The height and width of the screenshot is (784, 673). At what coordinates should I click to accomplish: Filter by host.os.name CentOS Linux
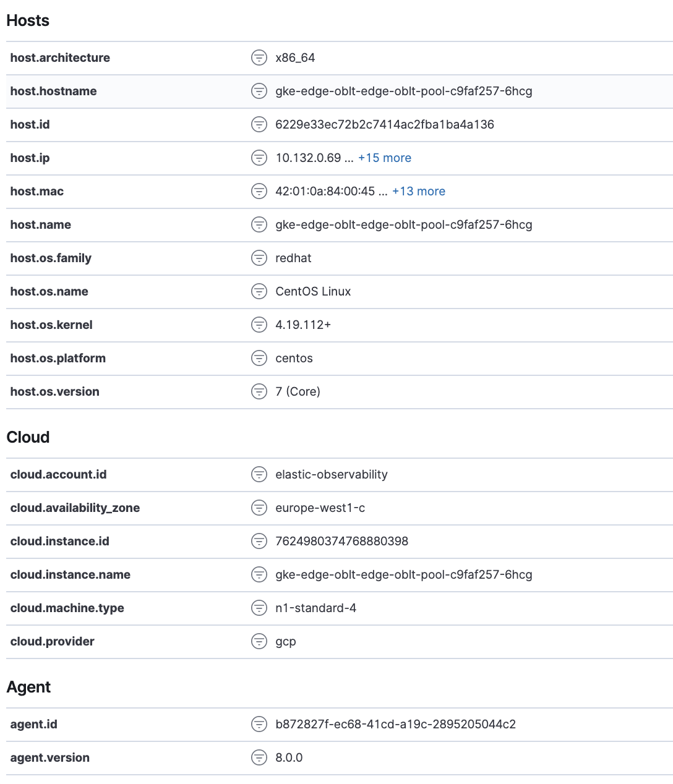(x=259, y=291)
